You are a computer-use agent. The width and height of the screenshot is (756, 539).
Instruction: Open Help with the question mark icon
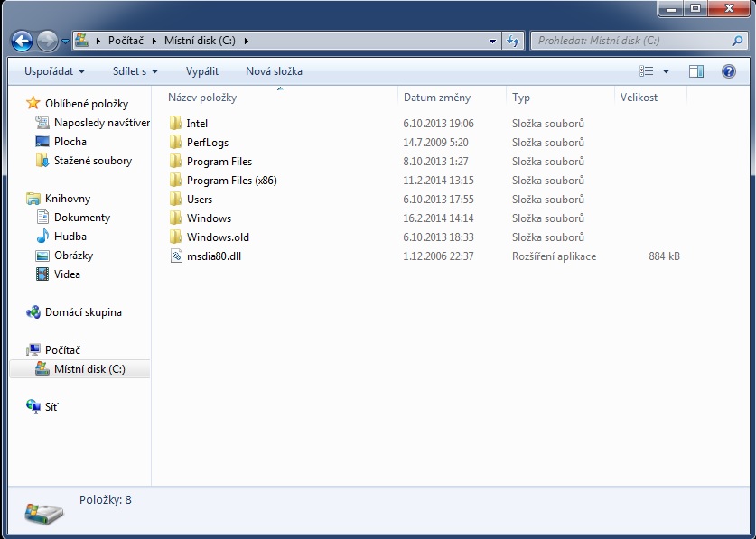pyautogui.click(x=729, y=71)
